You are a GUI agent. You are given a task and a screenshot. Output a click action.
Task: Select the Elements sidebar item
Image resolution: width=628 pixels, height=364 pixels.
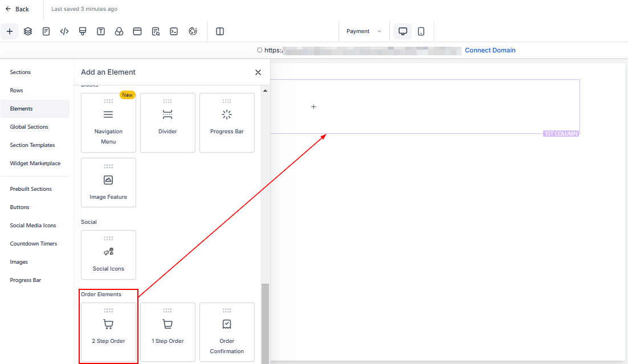click(35, 109)
